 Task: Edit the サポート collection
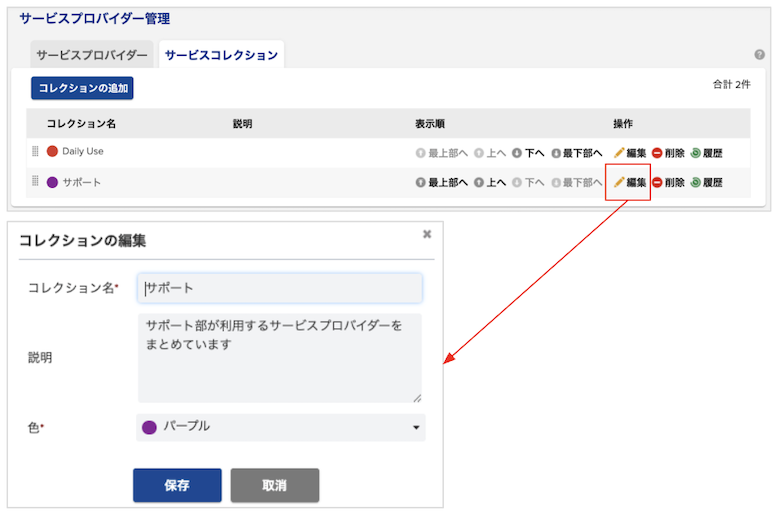630,182
